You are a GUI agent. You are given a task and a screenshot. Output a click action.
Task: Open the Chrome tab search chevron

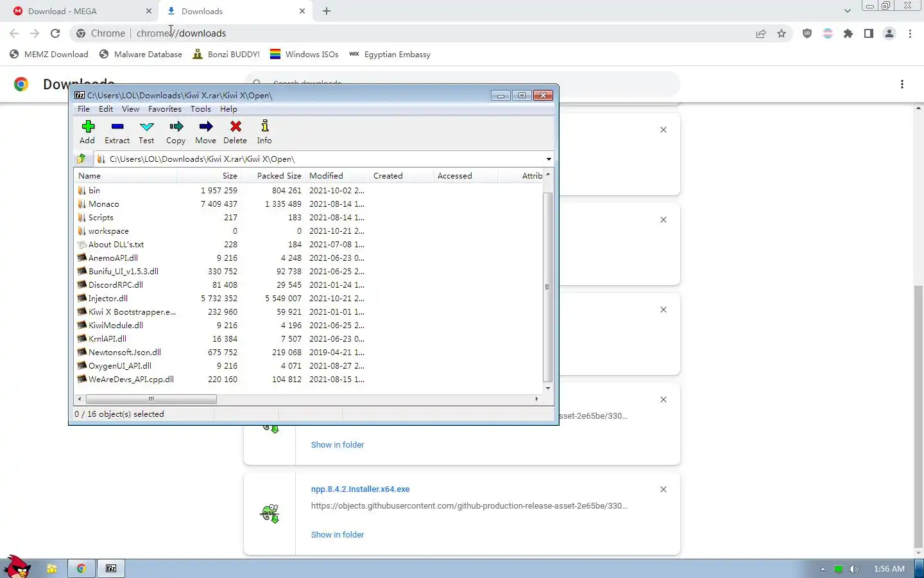click(847, 11)
